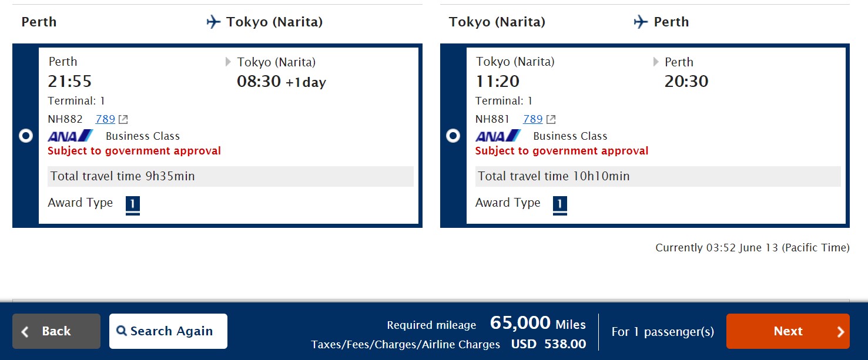Click the Search Again button
Screen dimensions: 868x360
click(168, 331)
